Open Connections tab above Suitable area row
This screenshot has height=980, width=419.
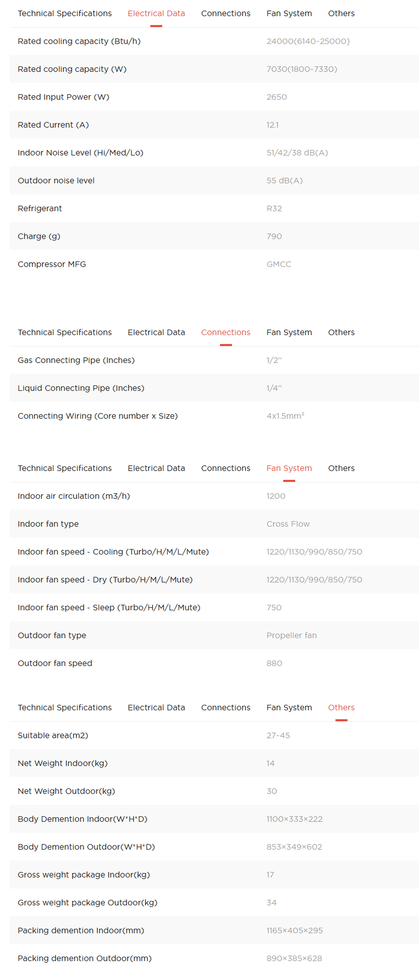(225, 707)
